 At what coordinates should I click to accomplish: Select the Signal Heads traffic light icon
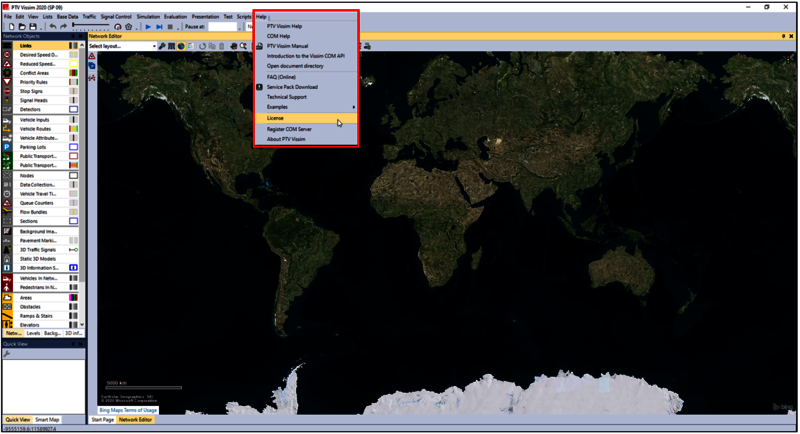click(8, 100)
